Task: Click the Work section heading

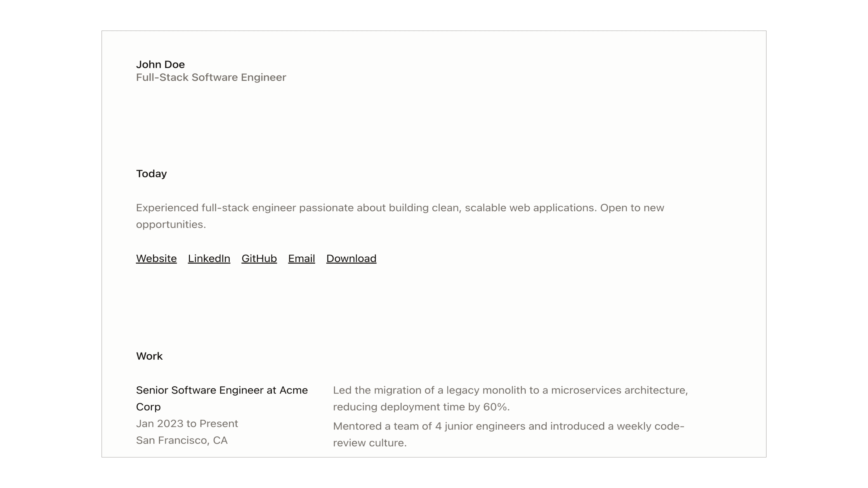Action: point(149,356)
